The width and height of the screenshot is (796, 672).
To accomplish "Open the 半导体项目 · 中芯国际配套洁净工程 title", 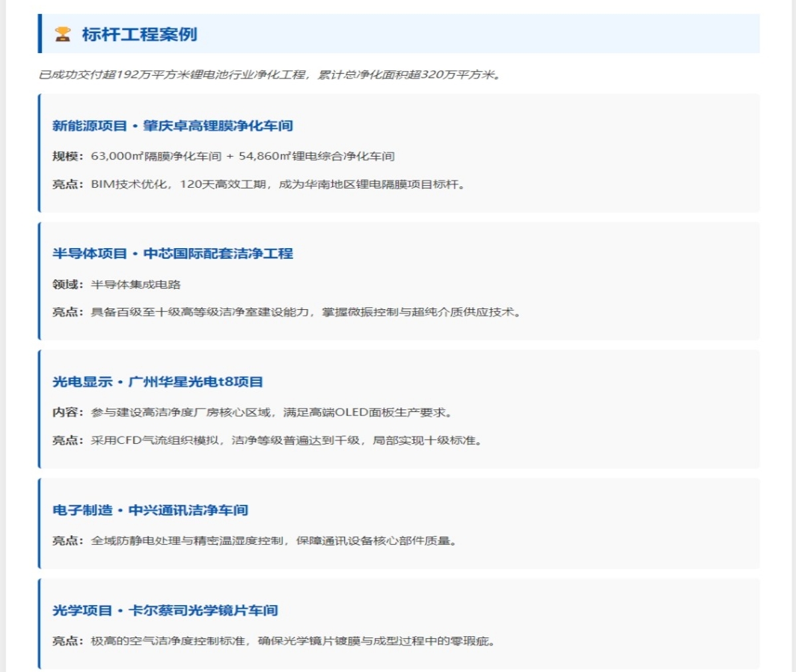I will tap(172, 253).
